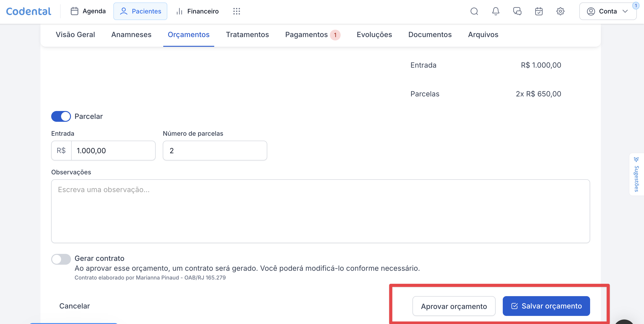The height and width of the screenshot is (324, 644).
Task: Open the apps grid menu icon
Action: pos(236,11)
